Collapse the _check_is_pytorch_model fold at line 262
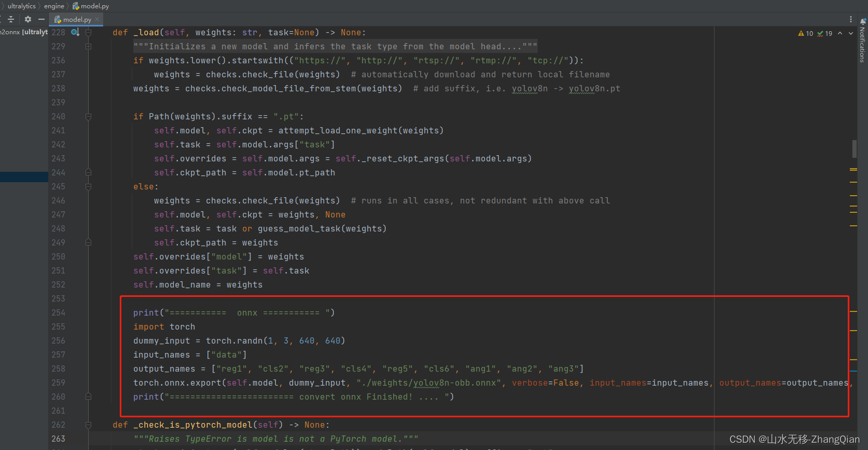868x450 pixels. point(88,425)
